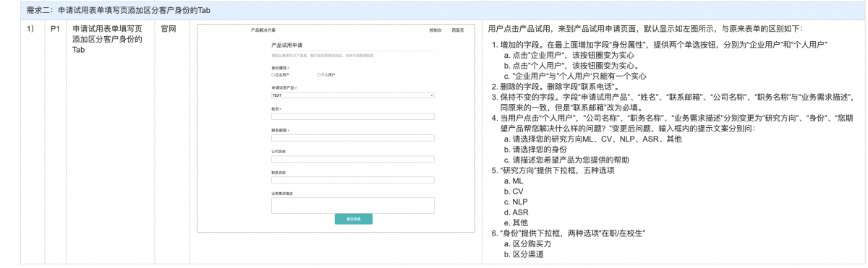Screen dimensions: 868x268
Task: Click list item 2 删除的字段
Action: (554, 86)
